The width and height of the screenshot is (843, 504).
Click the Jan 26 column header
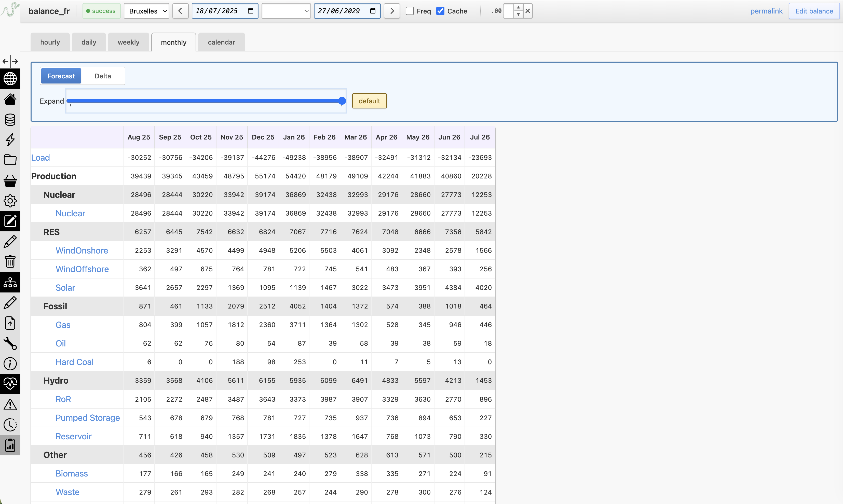pyautogui.click(x=294, y=137)
